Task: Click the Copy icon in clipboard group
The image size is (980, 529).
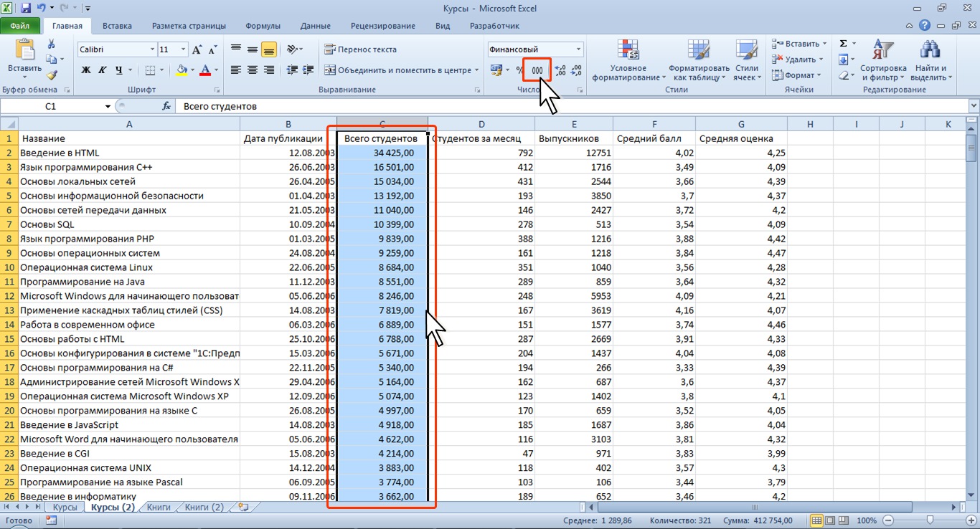Action: click(52, 60)
